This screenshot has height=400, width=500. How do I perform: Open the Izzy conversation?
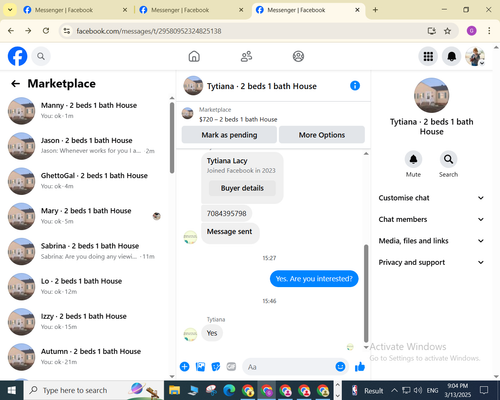[85, 321]
